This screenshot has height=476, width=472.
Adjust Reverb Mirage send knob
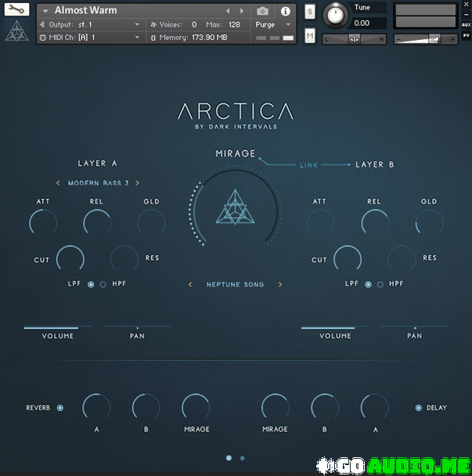tap(196, 407)
